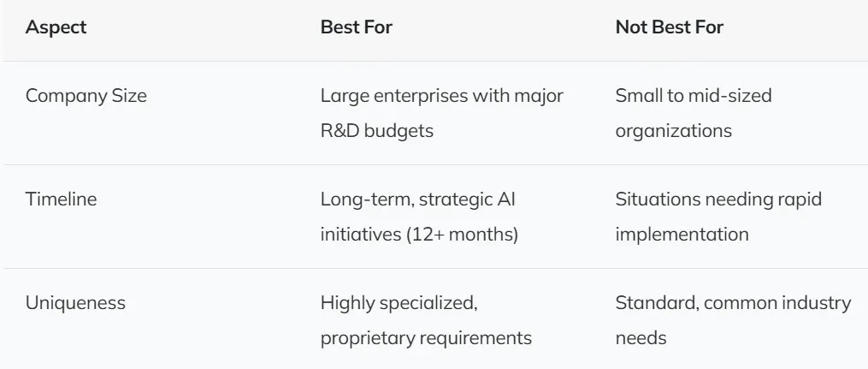Click the 'organizations' text
Image resolution: width=868 pixels, height=369 pixels.
(673, 131)
